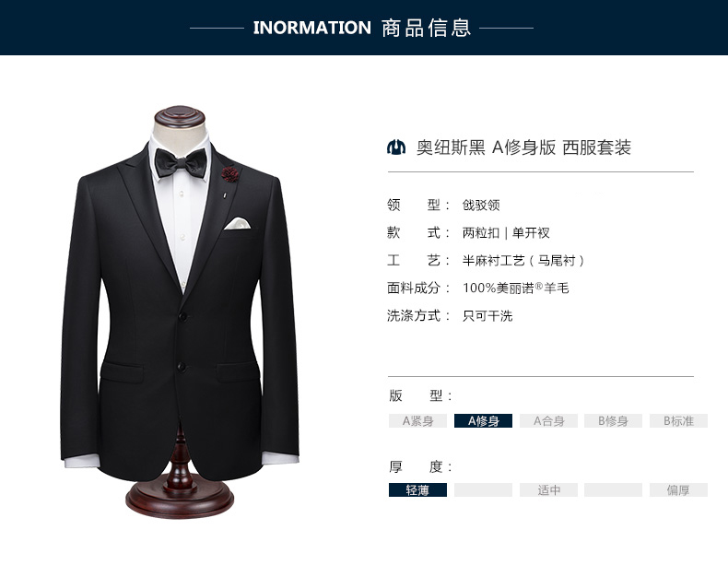This screenshot has height=565, width=728.
Task: Select the A紧身 fit option
Action: (417, 420)
